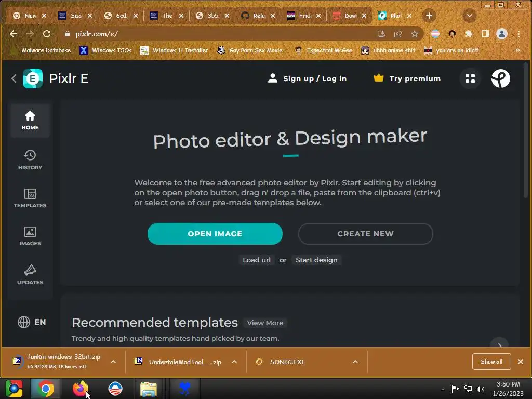Click Show all downloads button
The image size is (532, 399).
pyautogui.click(x=491, y=362)
